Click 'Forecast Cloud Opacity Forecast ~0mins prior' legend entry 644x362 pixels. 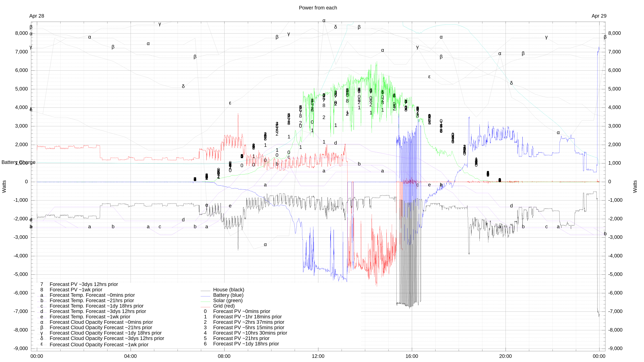pyautogui.click(x=101, y=322)
